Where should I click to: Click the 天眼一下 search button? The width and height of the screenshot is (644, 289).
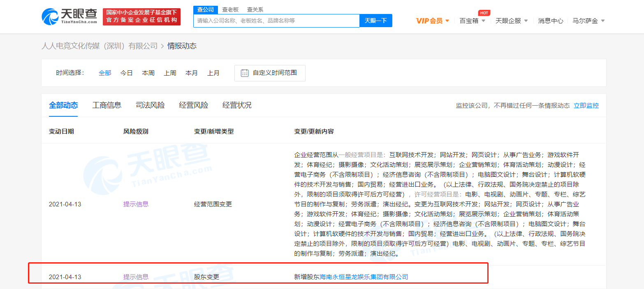[x=376, y=21]
